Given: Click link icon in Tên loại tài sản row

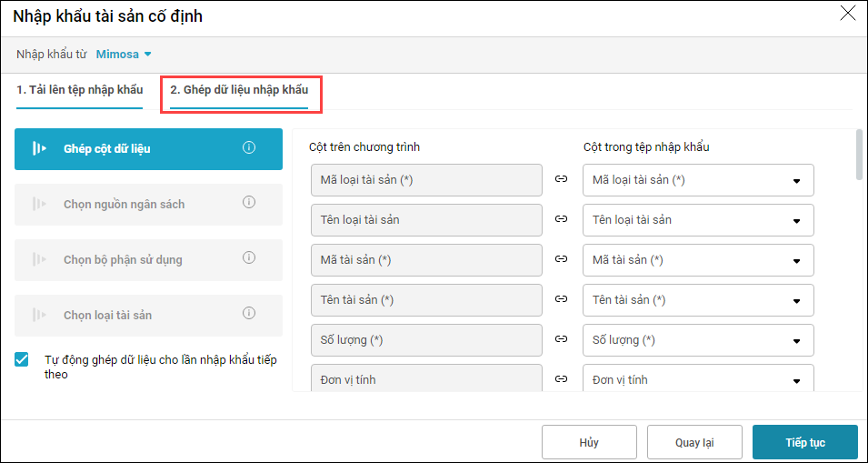Looking at the screenshot, I should (562, 220).
